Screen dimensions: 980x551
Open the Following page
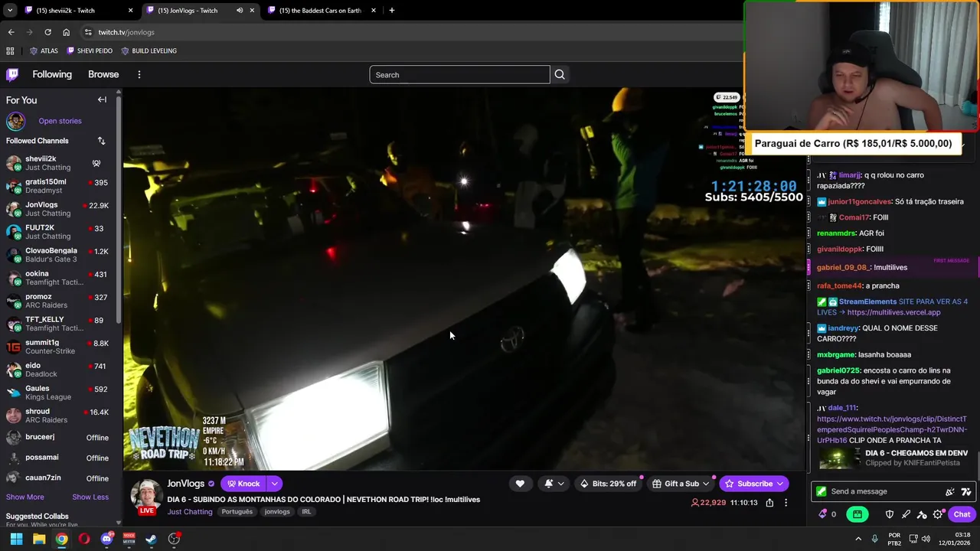pyautogui.click(x=52, y=74)
